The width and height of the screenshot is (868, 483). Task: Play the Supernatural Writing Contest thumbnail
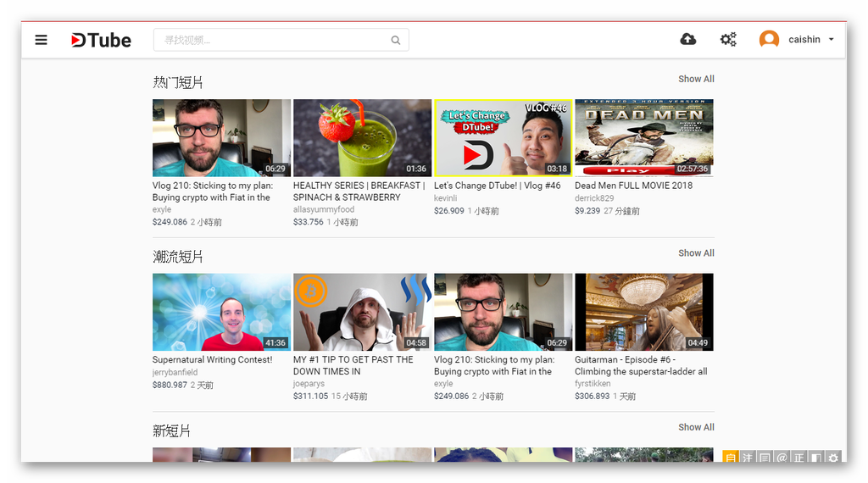coord(221,312)
